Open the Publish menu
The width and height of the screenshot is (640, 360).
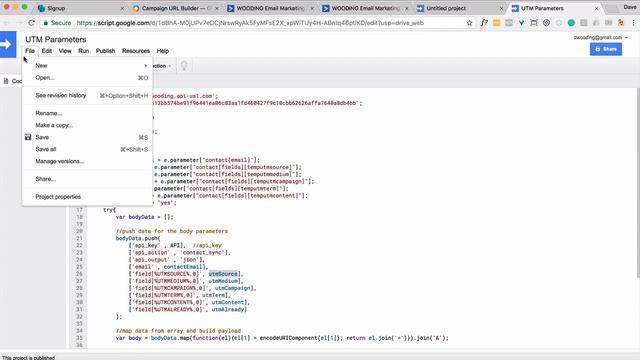point(105,51)
